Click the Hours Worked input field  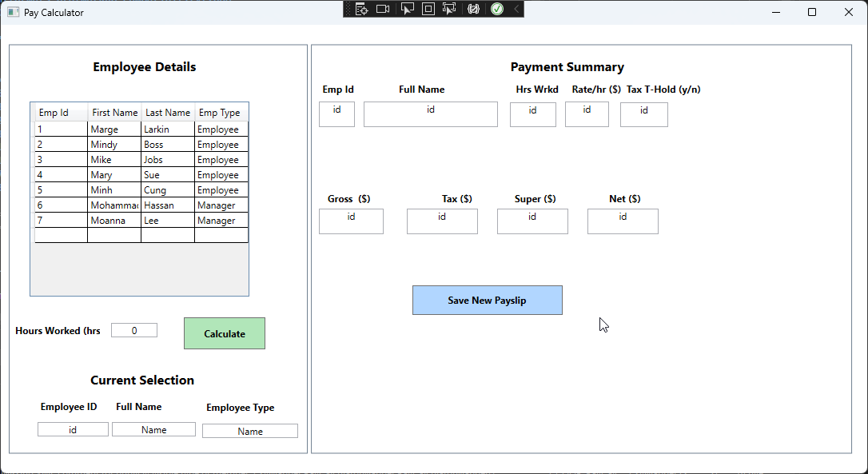coord(134,330)
